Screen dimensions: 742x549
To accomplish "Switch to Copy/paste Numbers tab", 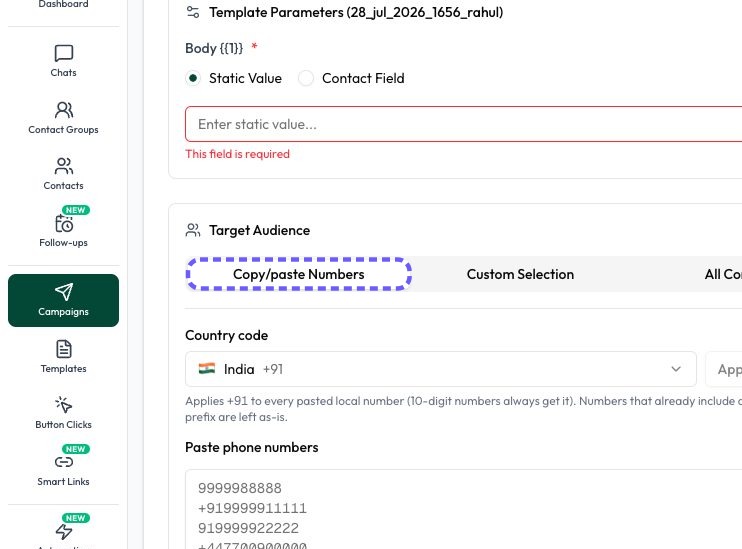I will 299,274.
